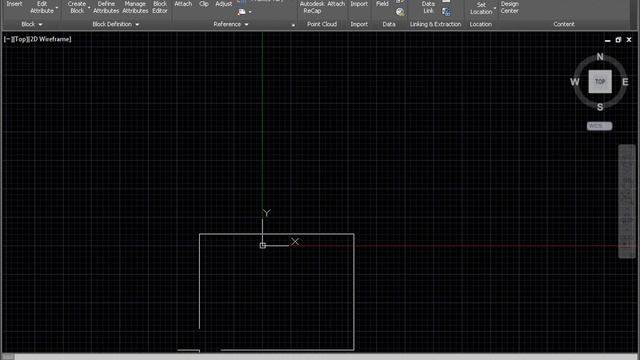Select the Edit Attribute tool
Image resolution: width=640 pixels, height=360 pixels.
42,7
